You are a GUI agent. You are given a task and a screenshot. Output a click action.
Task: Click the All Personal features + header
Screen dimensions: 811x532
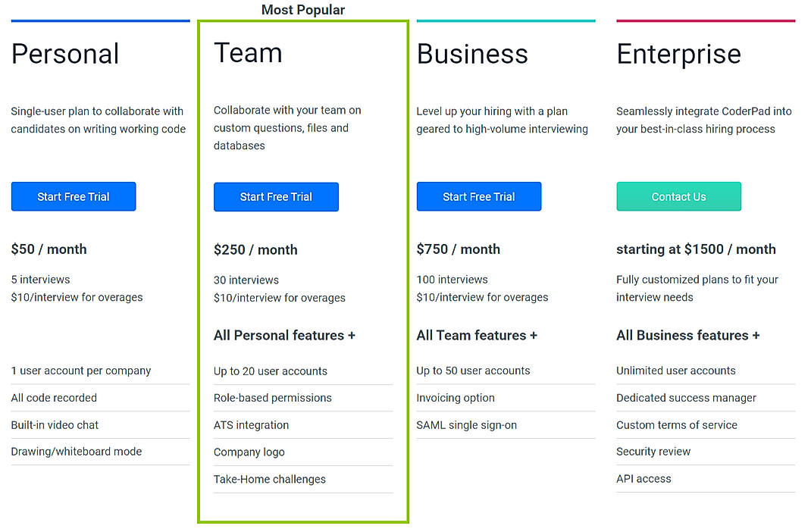pos(284,335)
